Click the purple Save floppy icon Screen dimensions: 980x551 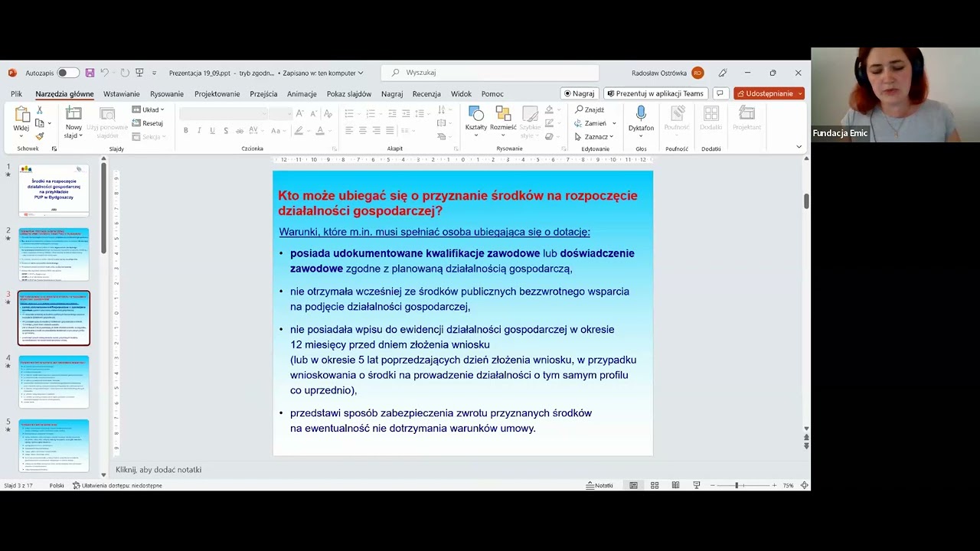click(x=90, y=73)
